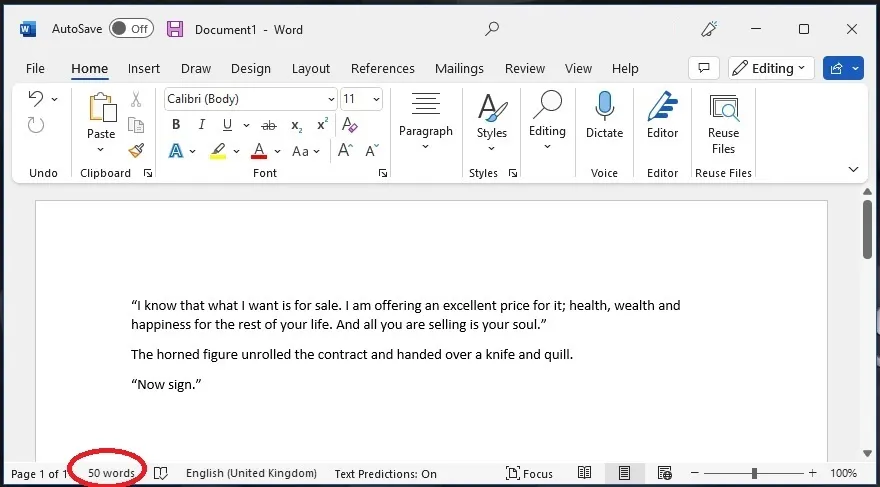Click the Format Painter icon

pyautogui.click(x=136, y=151)
